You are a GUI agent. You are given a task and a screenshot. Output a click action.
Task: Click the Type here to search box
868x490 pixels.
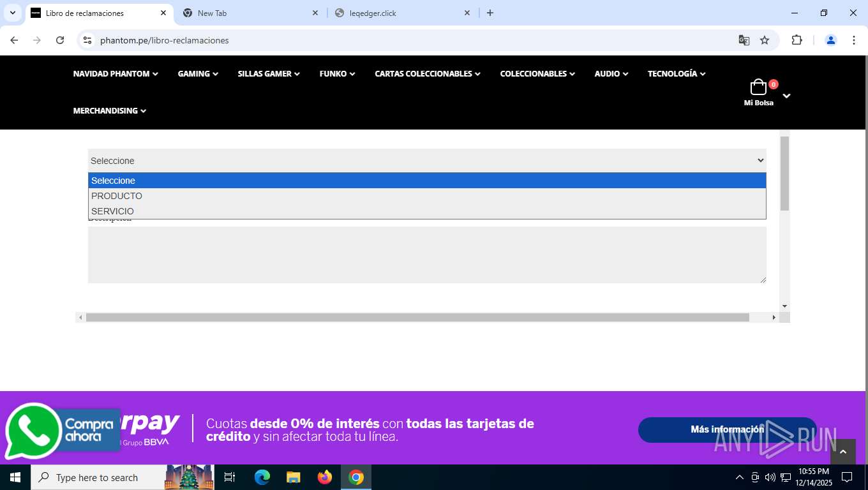click(97, 477)
